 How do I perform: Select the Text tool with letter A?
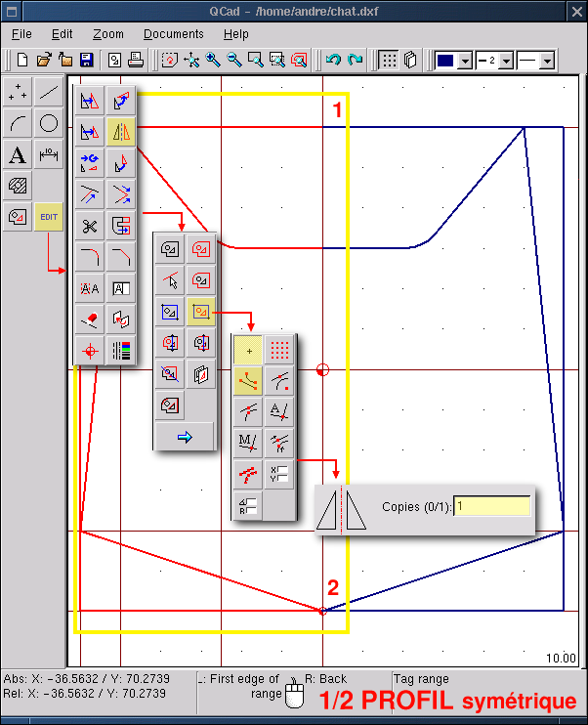point(17,155)
